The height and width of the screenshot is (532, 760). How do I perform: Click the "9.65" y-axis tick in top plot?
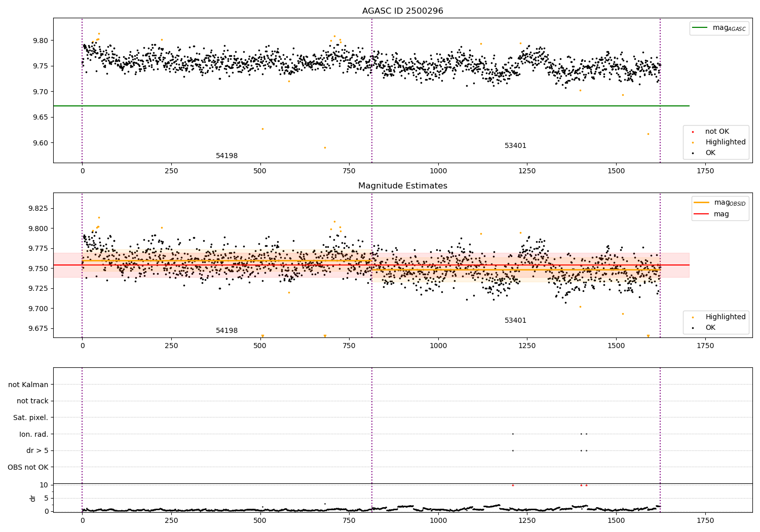click(40, 117)
